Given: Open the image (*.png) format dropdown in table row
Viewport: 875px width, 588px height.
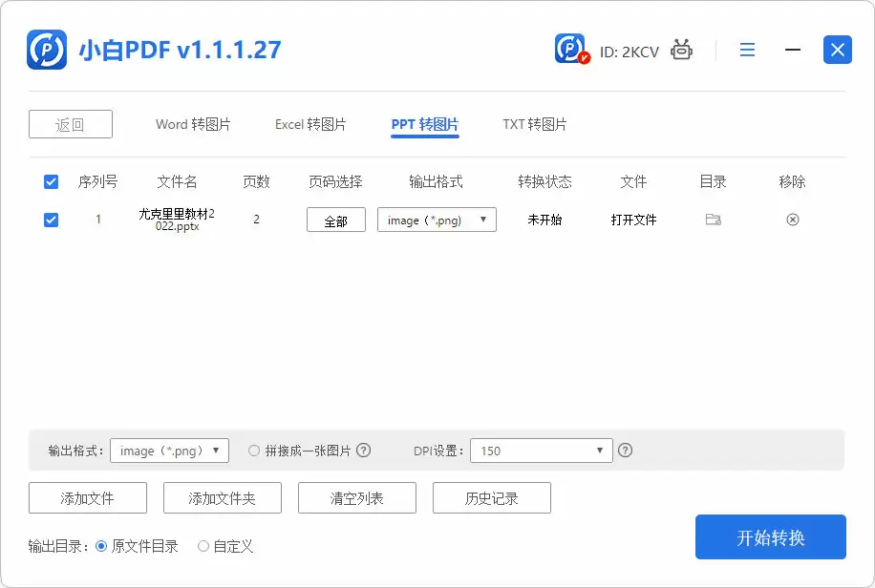Looking at the screenshot, I should 437,220.
